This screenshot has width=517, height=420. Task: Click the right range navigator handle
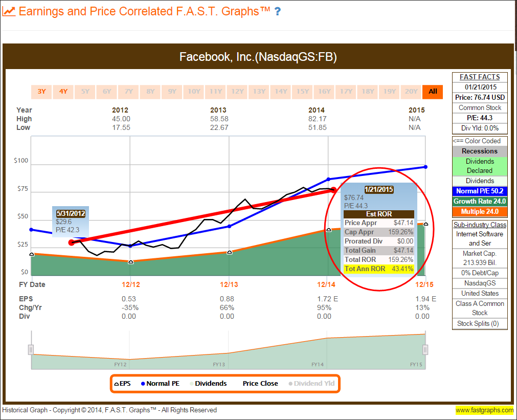pos(425,349)
